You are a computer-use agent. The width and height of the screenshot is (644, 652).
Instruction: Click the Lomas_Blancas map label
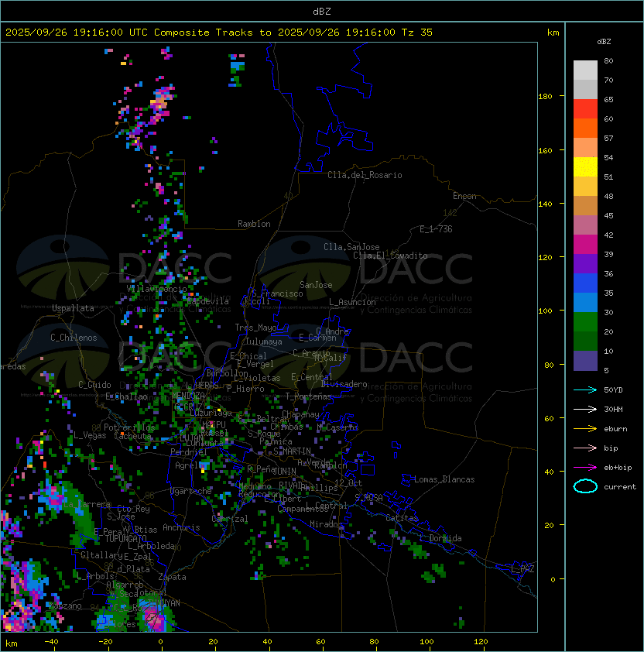pyautogui.click(x=444, y=479)
